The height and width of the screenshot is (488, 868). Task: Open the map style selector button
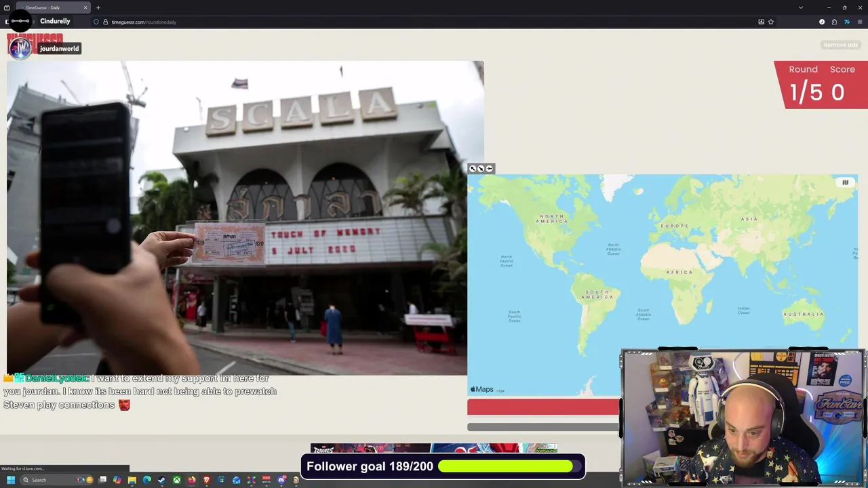point(845,182)
